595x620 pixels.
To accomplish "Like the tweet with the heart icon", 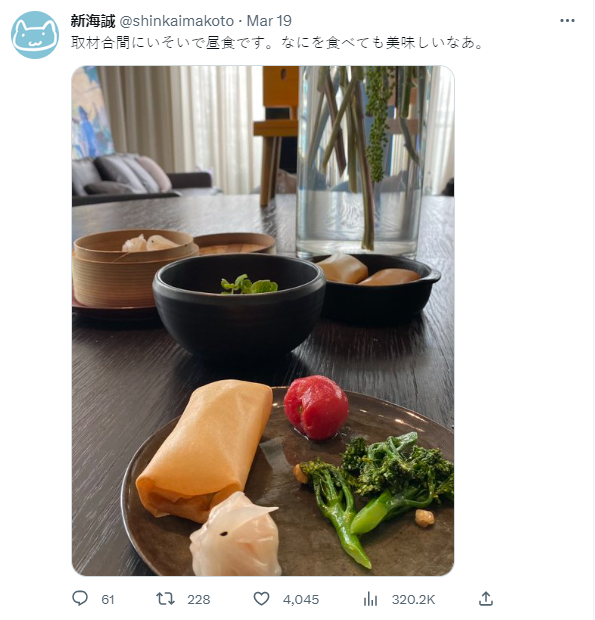I will pyautogui.click(x=261, y=599).
